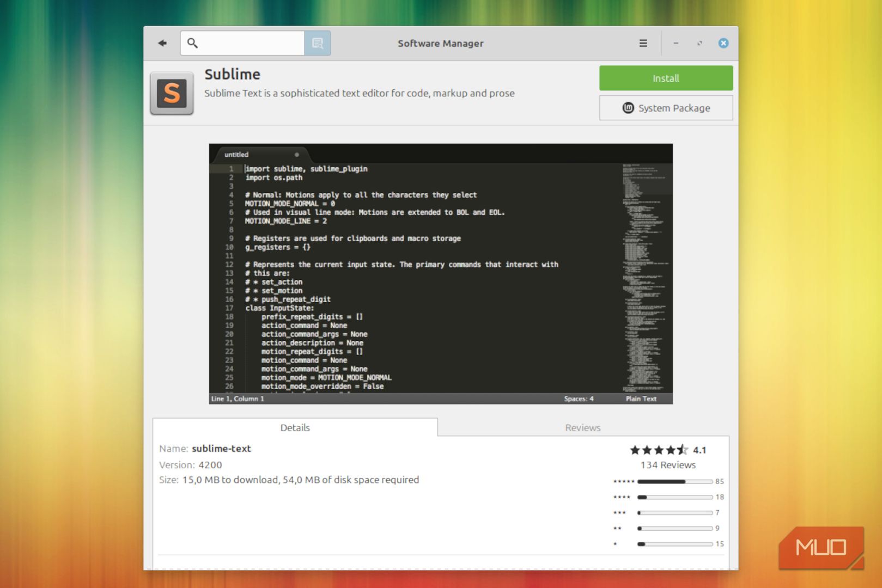Install Sublime with the green button

pos(666,78)
